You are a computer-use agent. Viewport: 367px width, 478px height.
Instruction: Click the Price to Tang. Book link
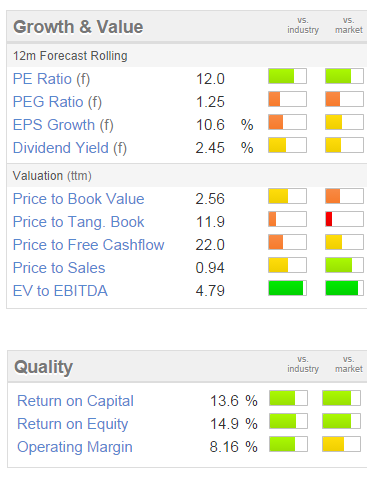pyautogui.click(x=78, y=222)
